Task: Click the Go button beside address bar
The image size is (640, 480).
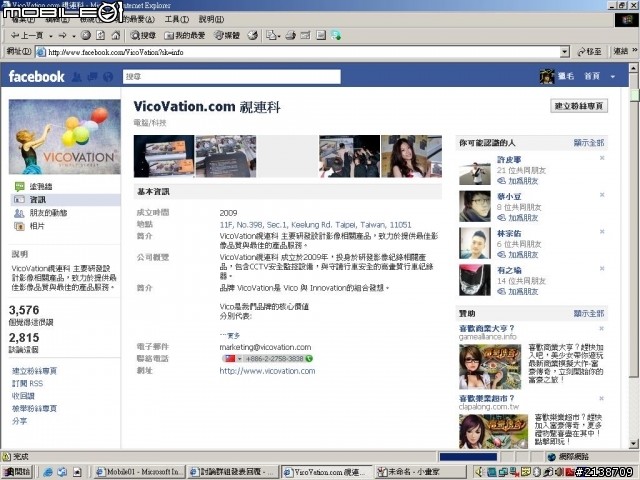Action: point(589,52)
